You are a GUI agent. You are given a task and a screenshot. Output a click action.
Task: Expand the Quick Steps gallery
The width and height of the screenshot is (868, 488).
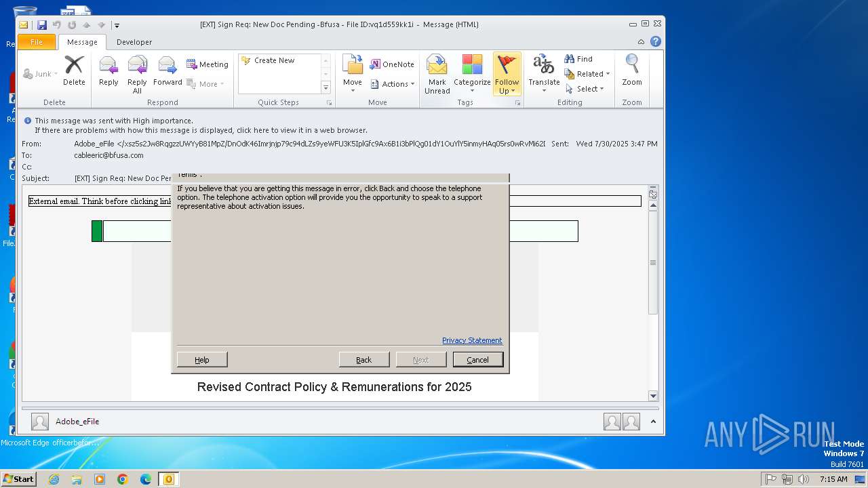(325, 88)
